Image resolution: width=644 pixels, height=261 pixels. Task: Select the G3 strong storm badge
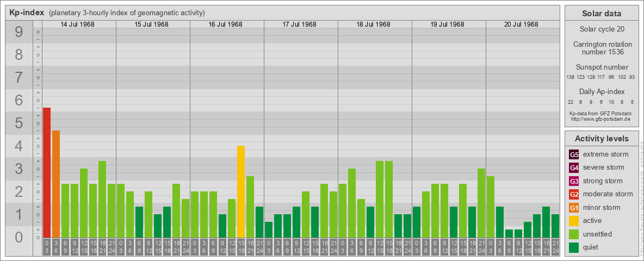point(574,181)
